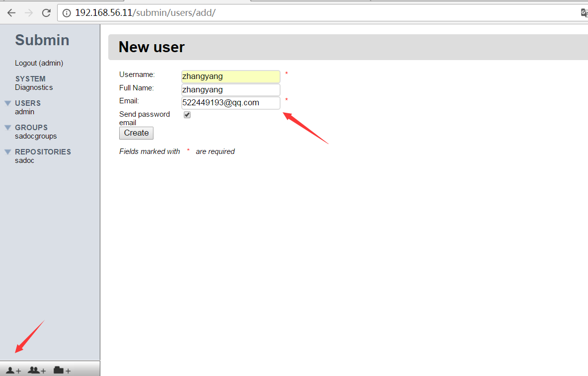Toggle the Send password email checkbox
588x376 pixels.
point(187,115)
